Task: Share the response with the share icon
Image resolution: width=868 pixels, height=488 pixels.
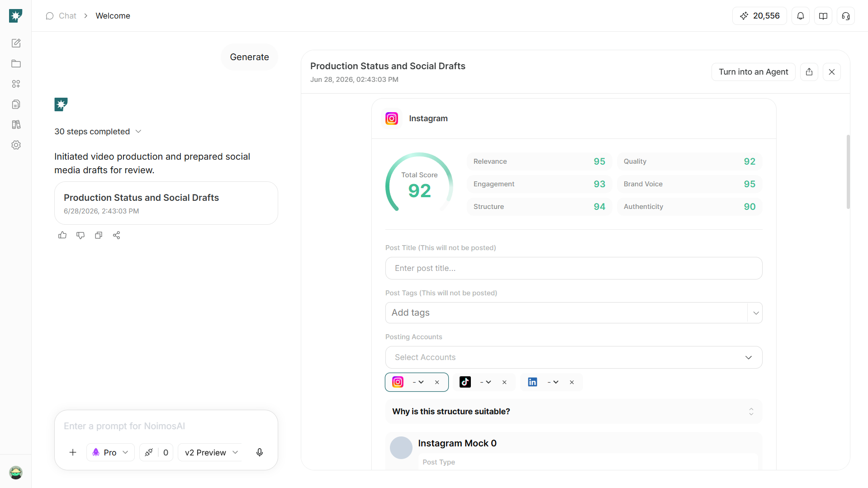Action: 117,235
